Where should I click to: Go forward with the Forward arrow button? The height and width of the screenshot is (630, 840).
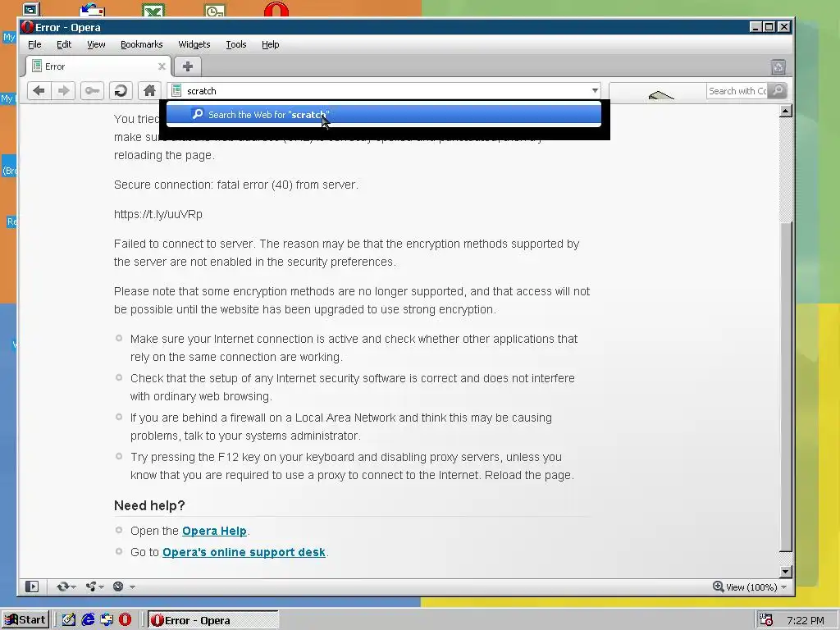click(x=63, y=90)
